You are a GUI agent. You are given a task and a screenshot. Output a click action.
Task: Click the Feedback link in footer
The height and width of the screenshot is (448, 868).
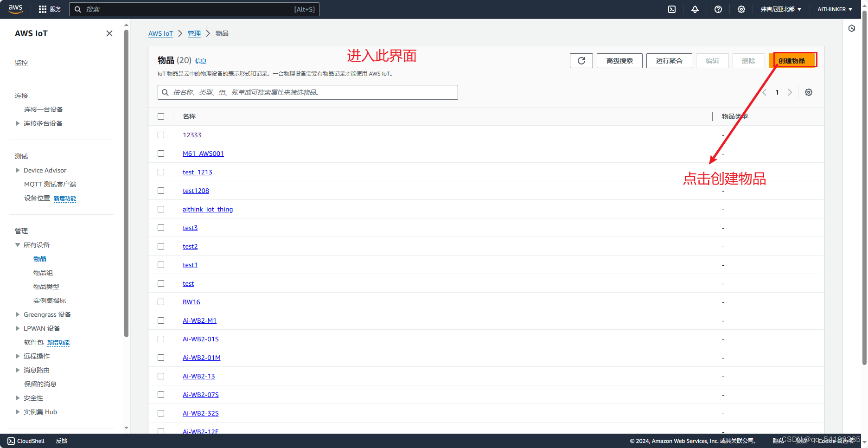[62, 441]
